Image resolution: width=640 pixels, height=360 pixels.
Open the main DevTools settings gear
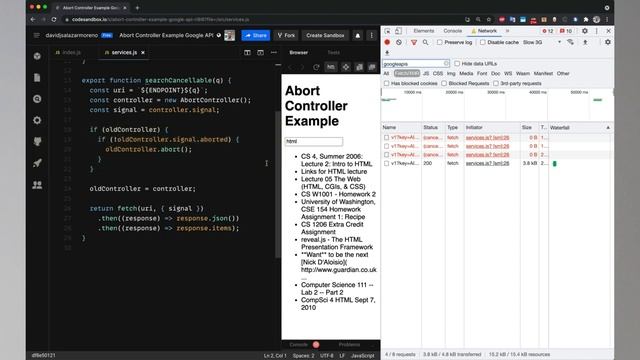(585, 31)
